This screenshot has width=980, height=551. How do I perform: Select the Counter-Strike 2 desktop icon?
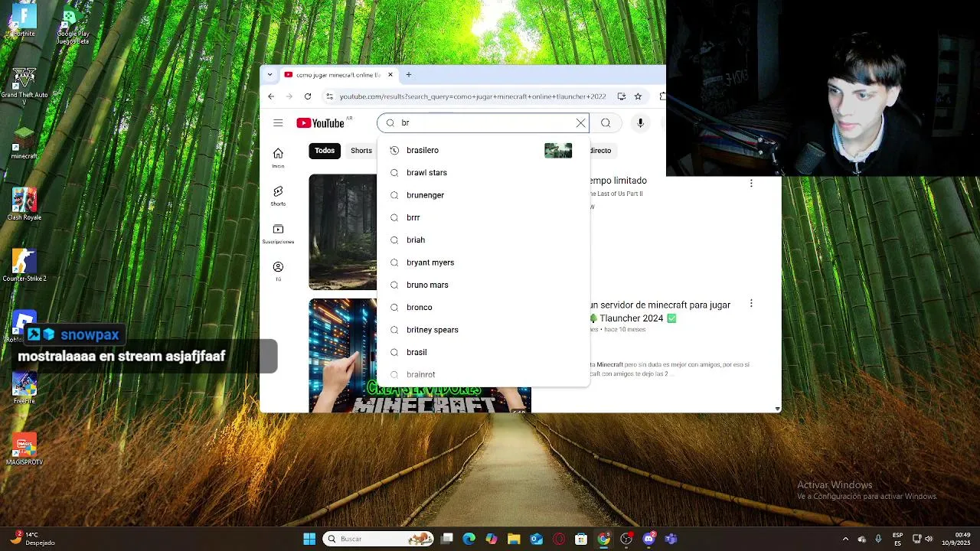click(24, 266)
